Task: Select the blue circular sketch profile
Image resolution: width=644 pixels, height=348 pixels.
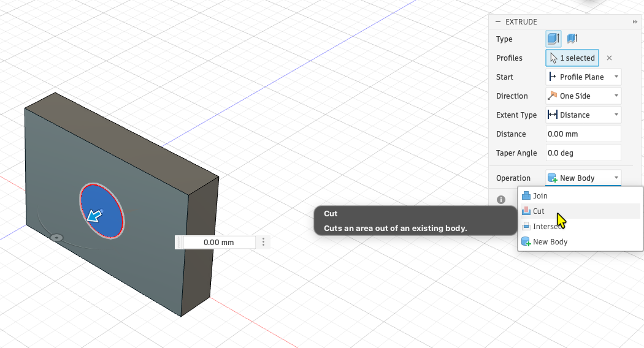Action: click(102, 211)
